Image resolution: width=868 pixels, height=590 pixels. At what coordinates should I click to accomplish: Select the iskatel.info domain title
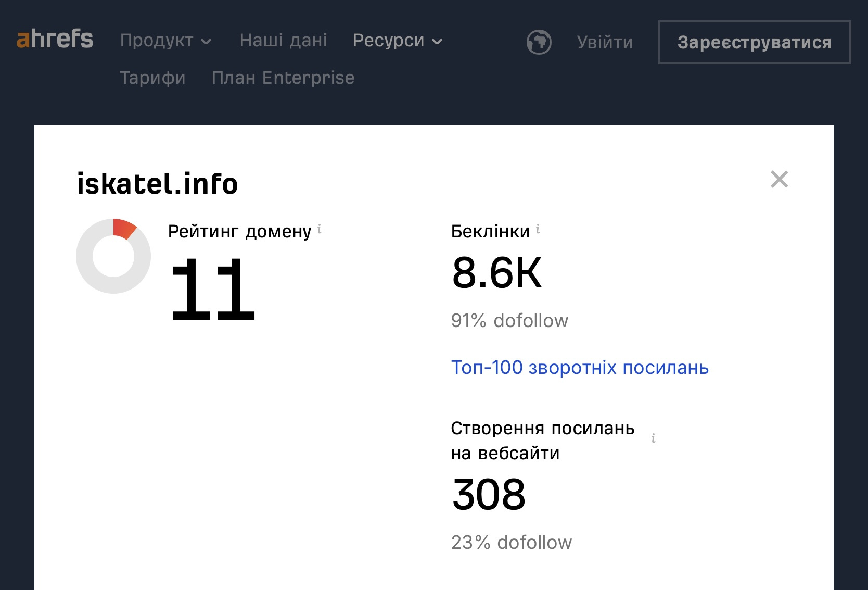158,184
